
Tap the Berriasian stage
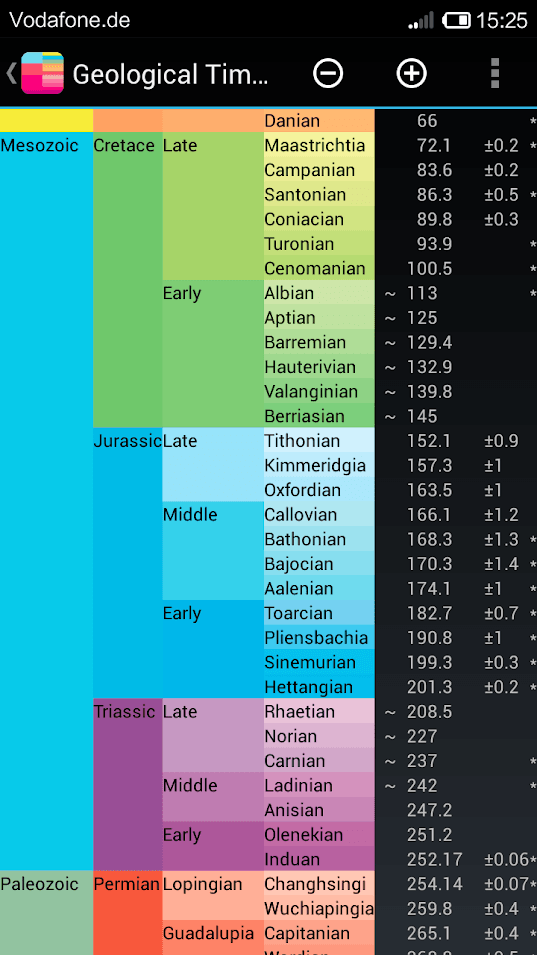click(x=319, y=415)
